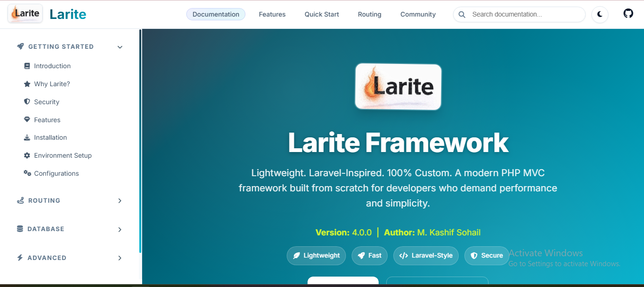Image resolution: width=644 pixels, height=287 pixels.
Task: Open the GitHub repository icon
Action: [x=628, y=13]
